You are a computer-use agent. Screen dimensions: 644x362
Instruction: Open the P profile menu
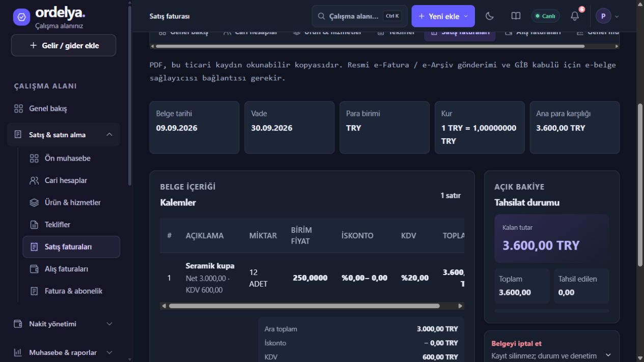608,16
